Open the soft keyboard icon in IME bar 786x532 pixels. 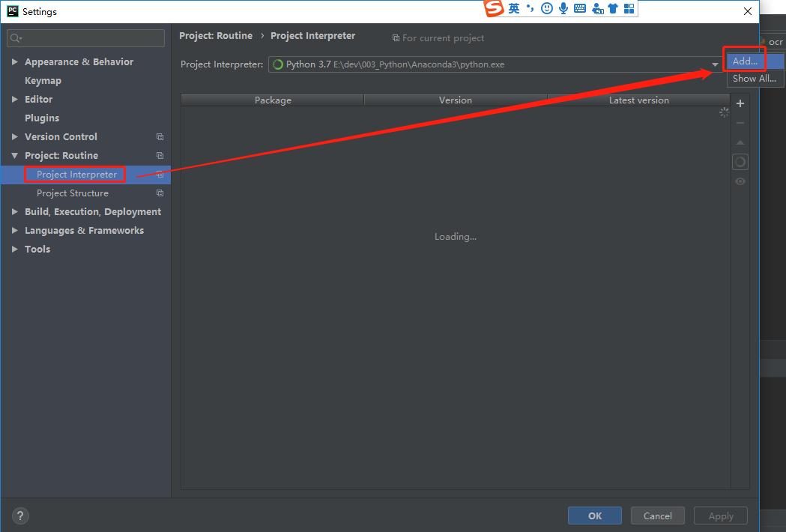[580, 8]
